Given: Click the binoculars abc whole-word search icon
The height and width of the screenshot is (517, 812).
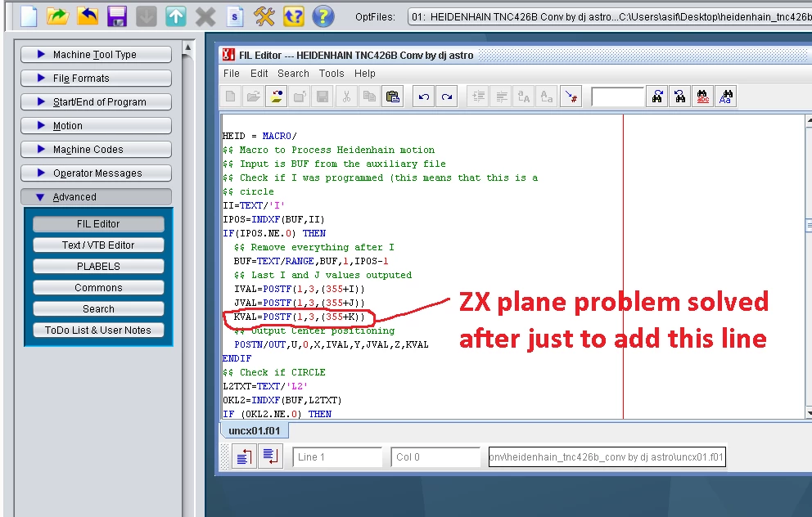Looking at the screenshot, I should 703,97.
